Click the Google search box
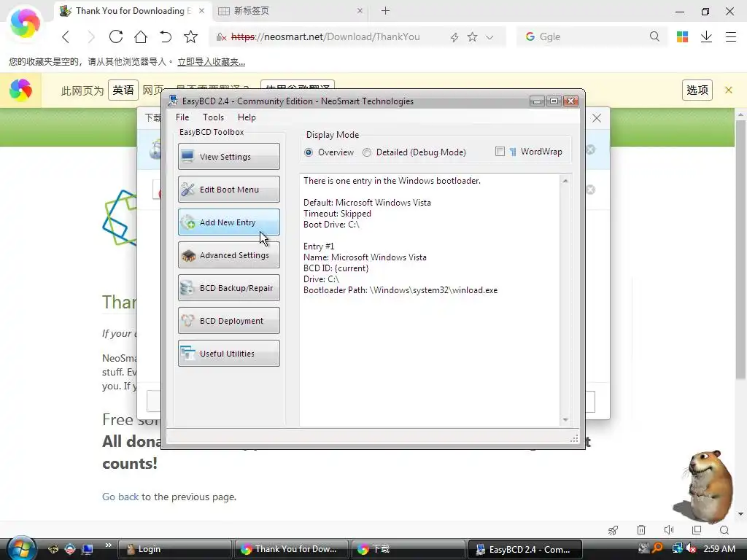Viewport: 747px width, 560px height. 591,36
